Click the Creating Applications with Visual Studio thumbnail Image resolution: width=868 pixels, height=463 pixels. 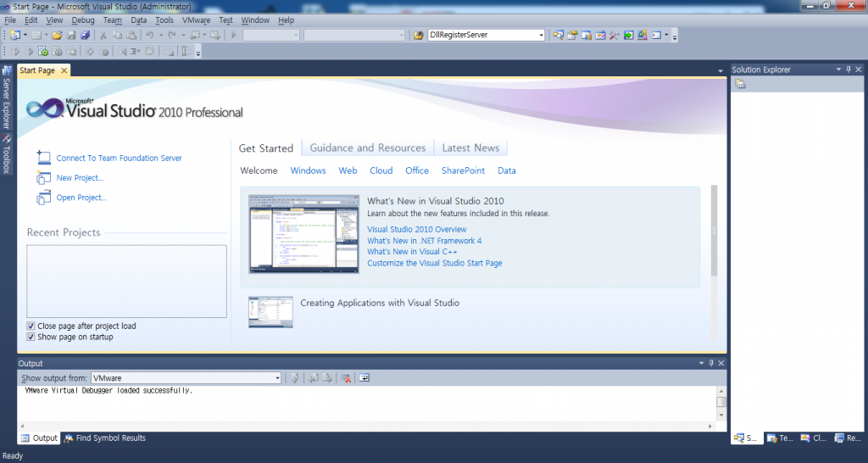(x=270, y=312)
